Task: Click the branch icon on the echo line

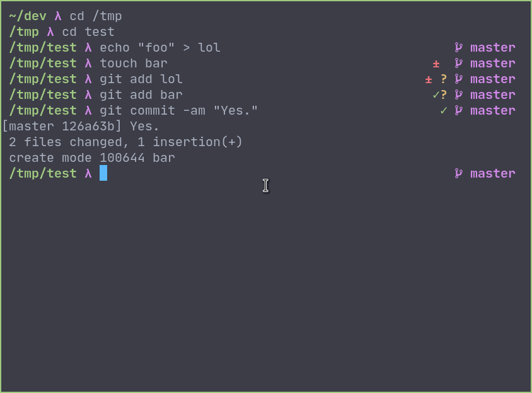Action: click(459, 48)
